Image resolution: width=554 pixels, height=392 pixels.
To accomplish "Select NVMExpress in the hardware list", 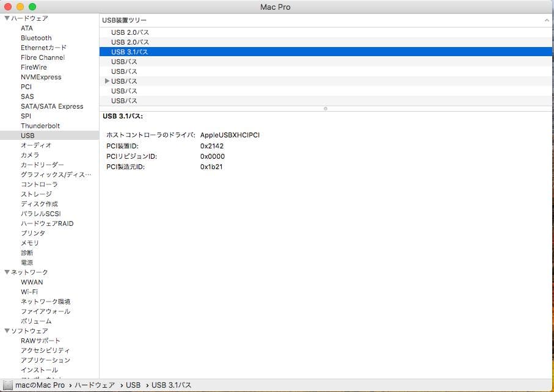I will point(42,77).
